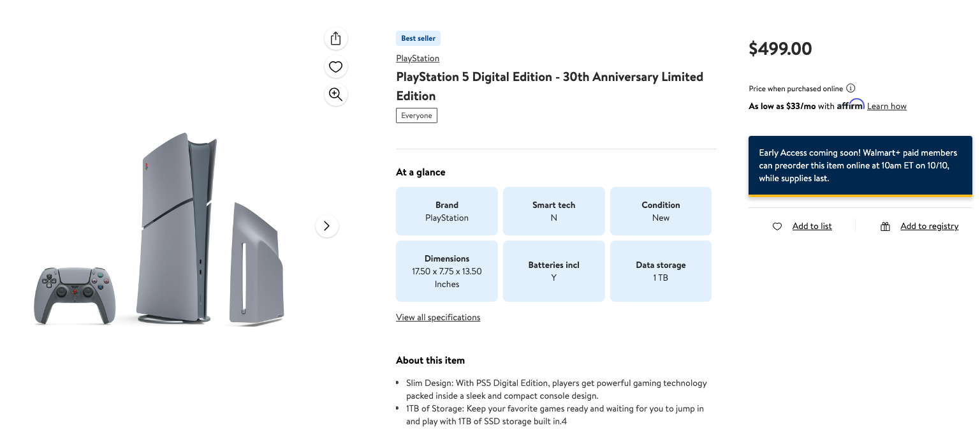Click the Early Access preorder banner
Screen dimensions: 980x430
click(x=860, y=165)
